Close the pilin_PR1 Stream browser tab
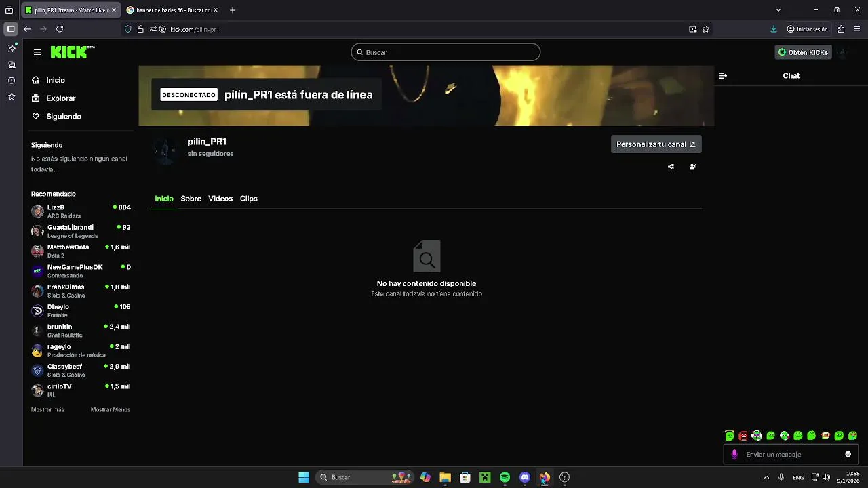The width and height of the screenshot is (868, 488). tap(113, 10)
